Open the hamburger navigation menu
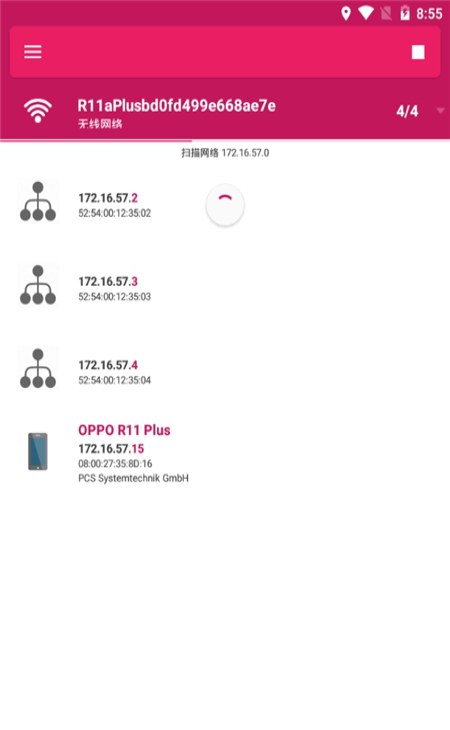 [33, 52]
